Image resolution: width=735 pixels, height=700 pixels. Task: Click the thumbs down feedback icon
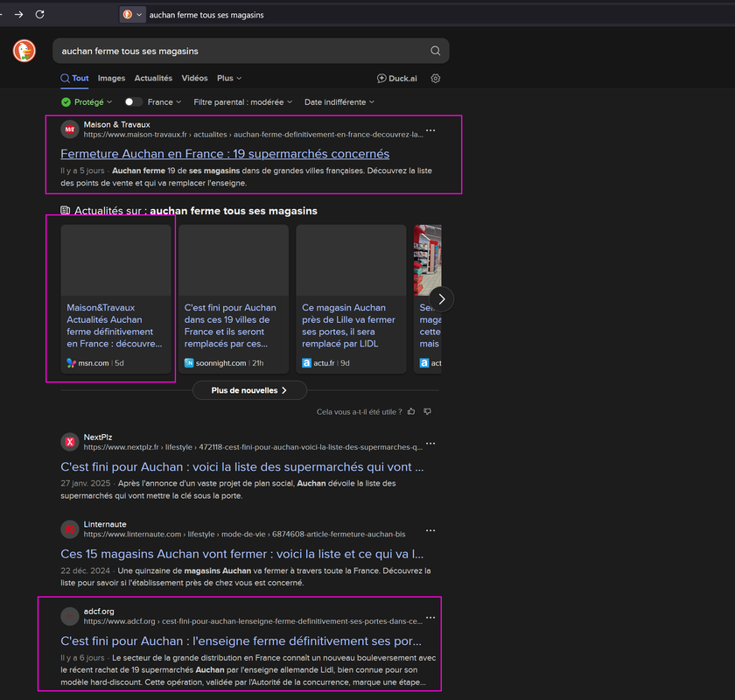pos(427,411)
